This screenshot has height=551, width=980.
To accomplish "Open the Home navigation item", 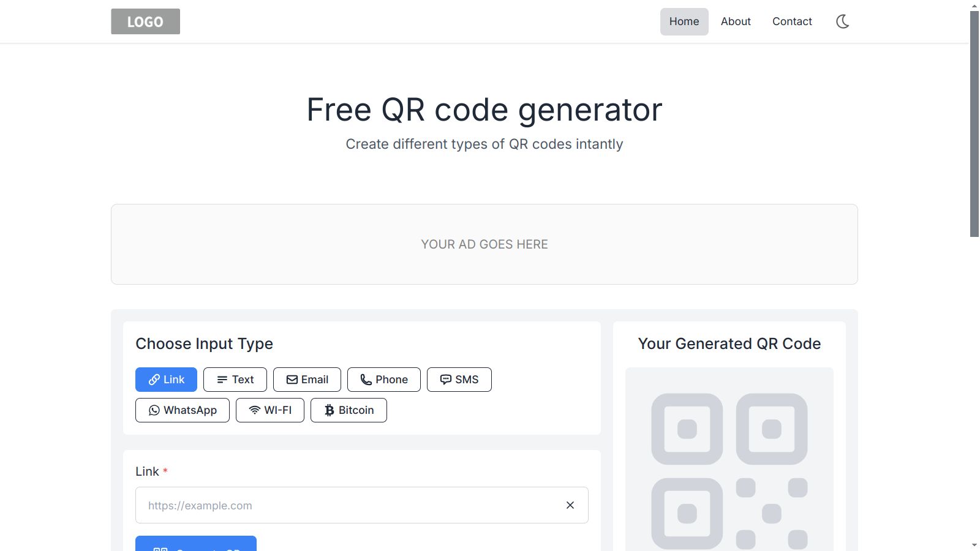I will (684, 21).
